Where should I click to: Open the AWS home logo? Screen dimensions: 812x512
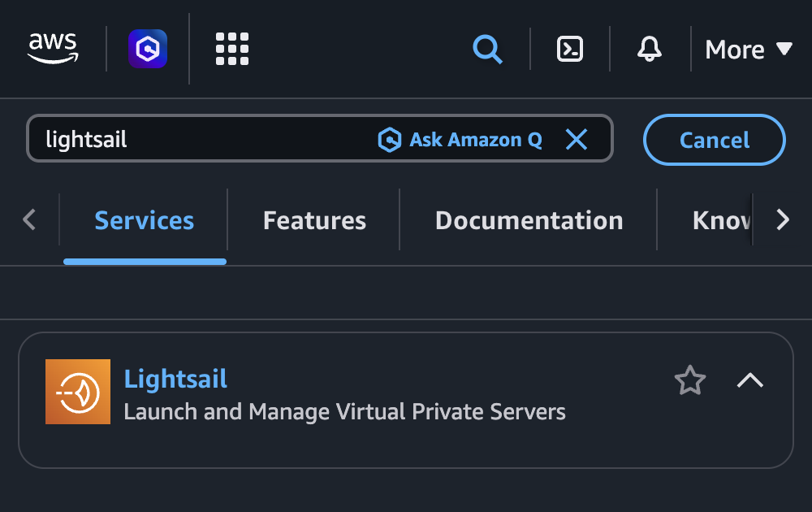53,48
